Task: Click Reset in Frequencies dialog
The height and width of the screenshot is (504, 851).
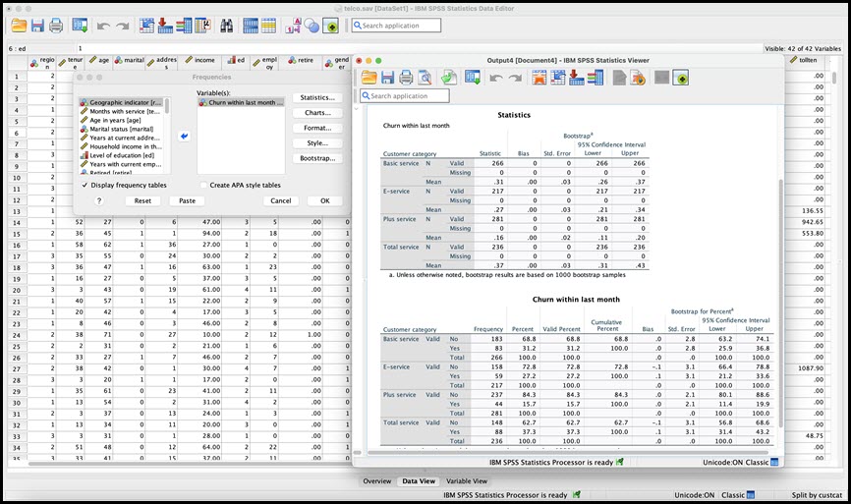Action: tap(142, 200)
